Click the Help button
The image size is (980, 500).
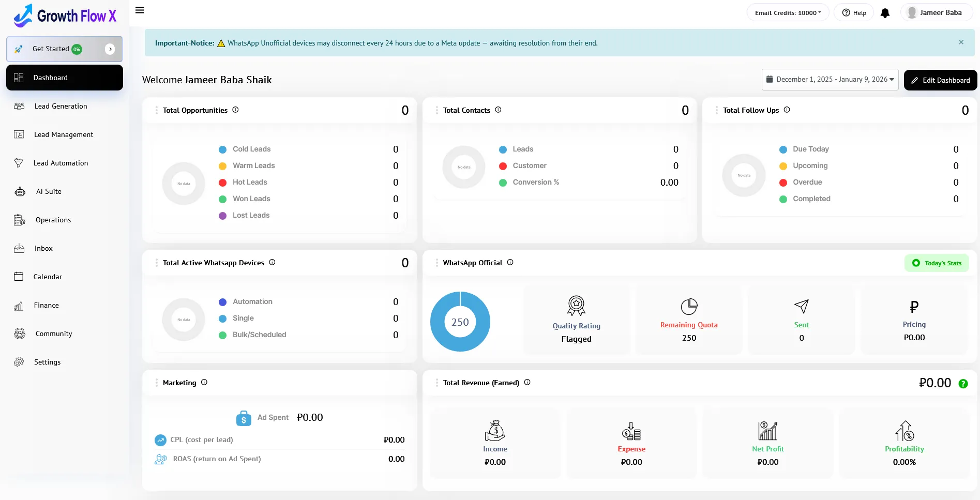[854, 13]
